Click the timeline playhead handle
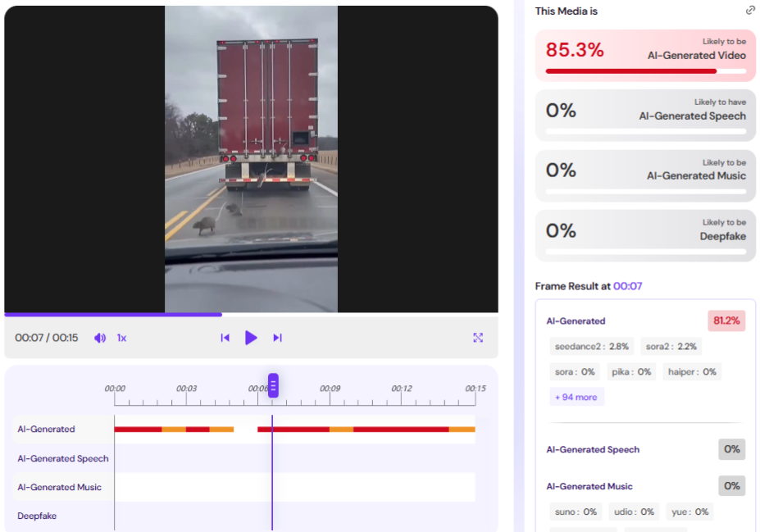This screenshot has width=760, height=532. click(273, 385)
